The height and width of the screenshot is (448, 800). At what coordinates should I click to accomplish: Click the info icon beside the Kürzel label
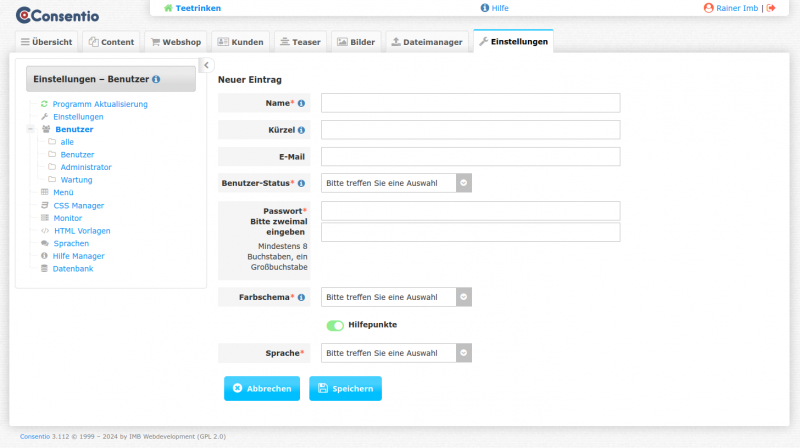(x=301, y=130)
